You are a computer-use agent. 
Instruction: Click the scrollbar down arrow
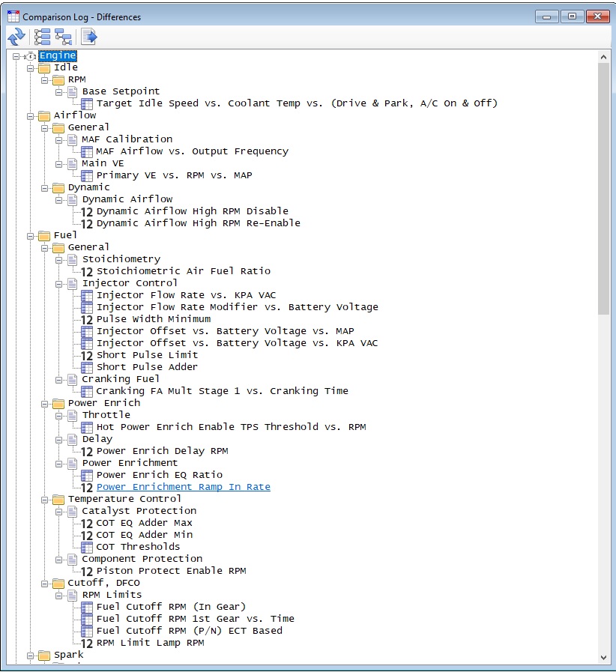[603, 658]
